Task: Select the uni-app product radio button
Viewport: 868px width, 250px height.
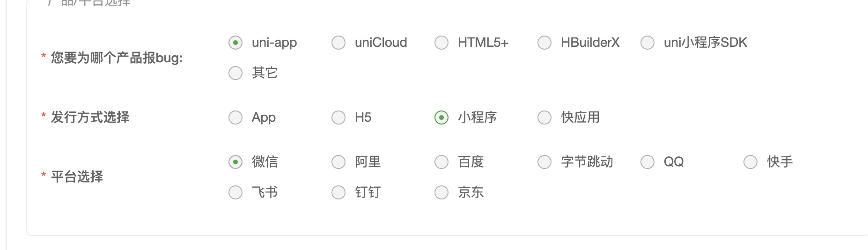Action: coord(235,43)
